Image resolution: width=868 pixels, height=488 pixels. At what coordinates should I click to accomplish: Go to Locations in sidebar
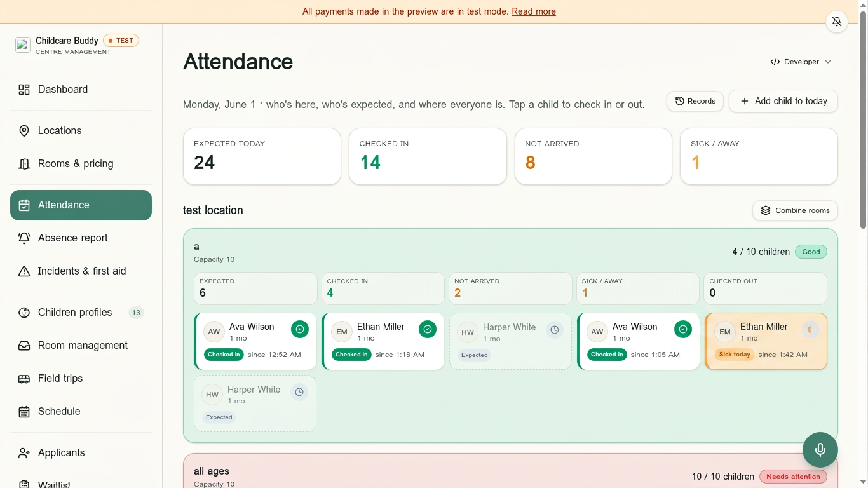81,131
